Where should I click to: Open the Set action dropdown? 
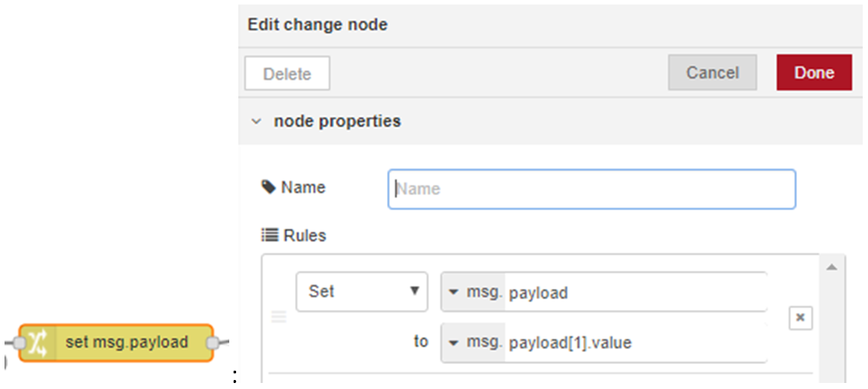point(362,291)
